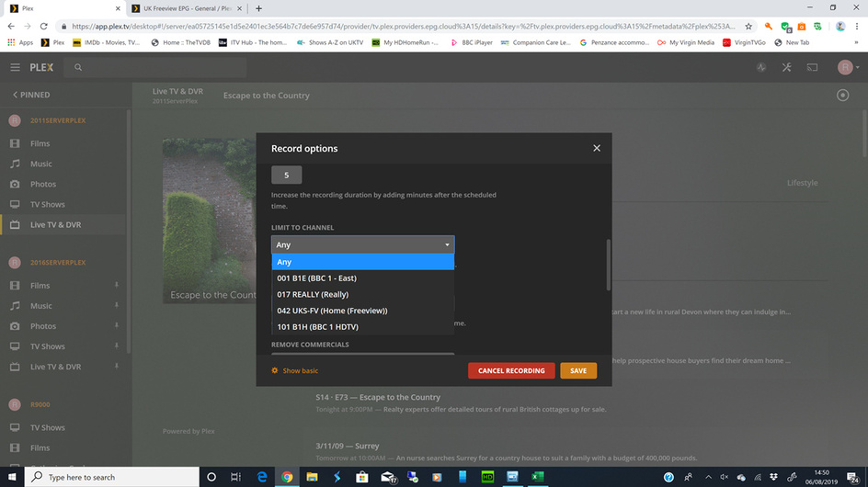Click the CANCEL RECORDING button
The image size is (868, 487).
click(x=511, y=371)
